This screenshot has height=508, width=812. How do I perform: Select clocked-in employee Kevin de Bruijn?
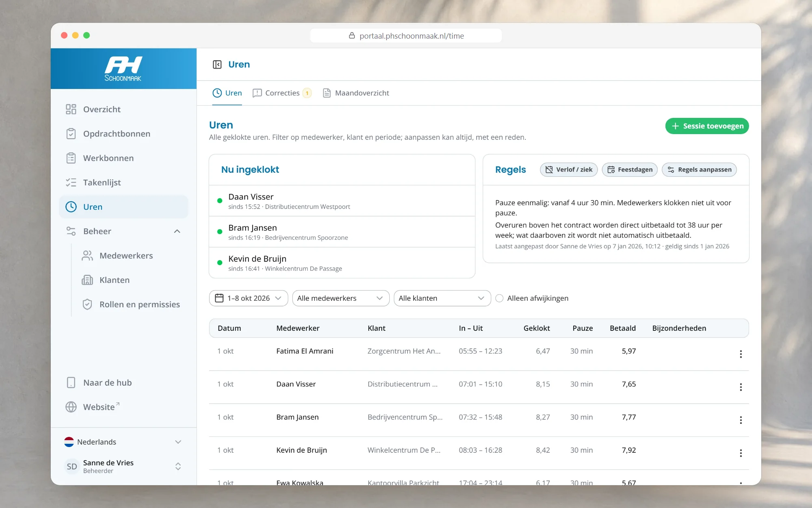342,263
